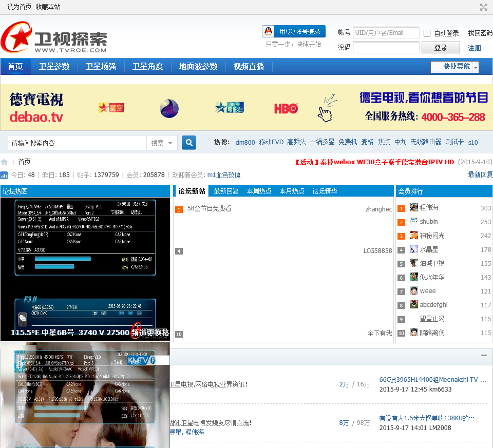This screenshot has width=493, height=448.
Task: Click the 请输入搜索内容 search box
Action: [x=78, y=143]
